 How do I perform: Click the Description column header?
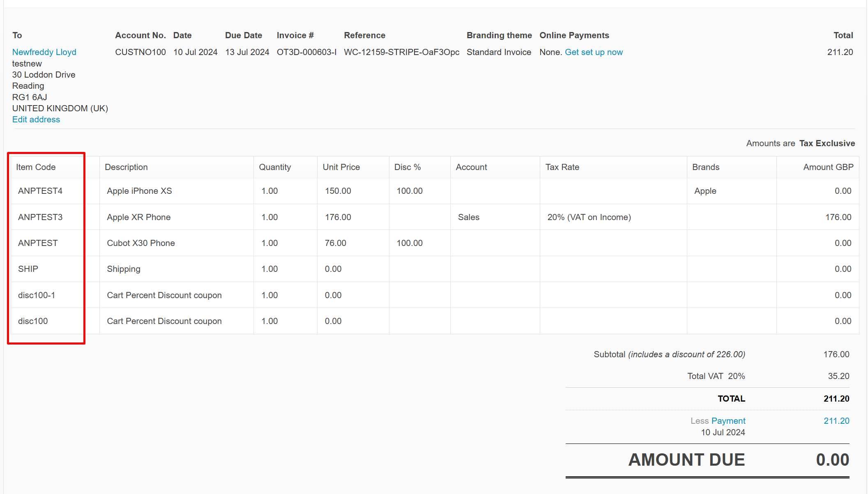[x=126, y=167]
